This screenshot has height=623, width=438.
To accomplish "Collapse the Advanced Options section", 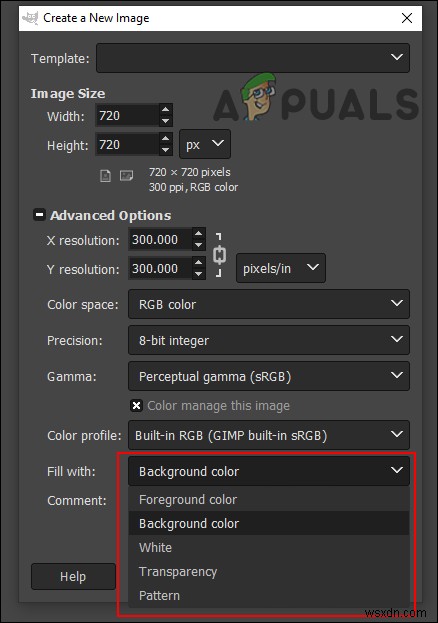I will pos(39,215).
